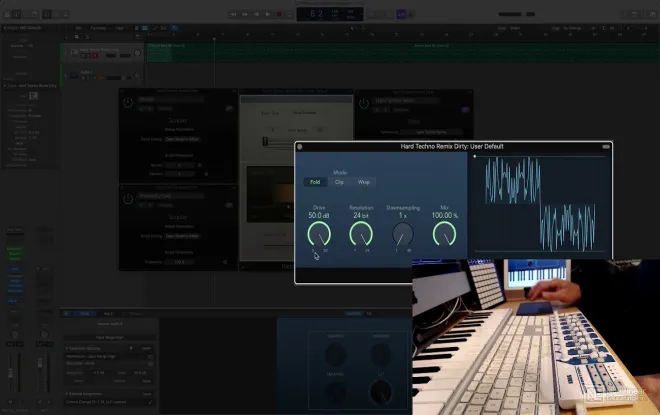This screenshot has width=660, height=415.
Task: Click the Bitcrusher Drive knob
Action: tap(319, 234)
